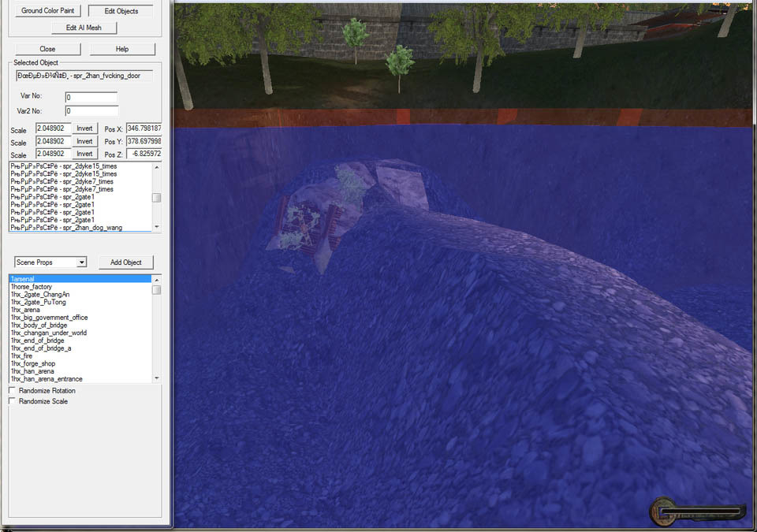
Task: Click the Close button in the editor panel
Action: (x=47, y=49)
